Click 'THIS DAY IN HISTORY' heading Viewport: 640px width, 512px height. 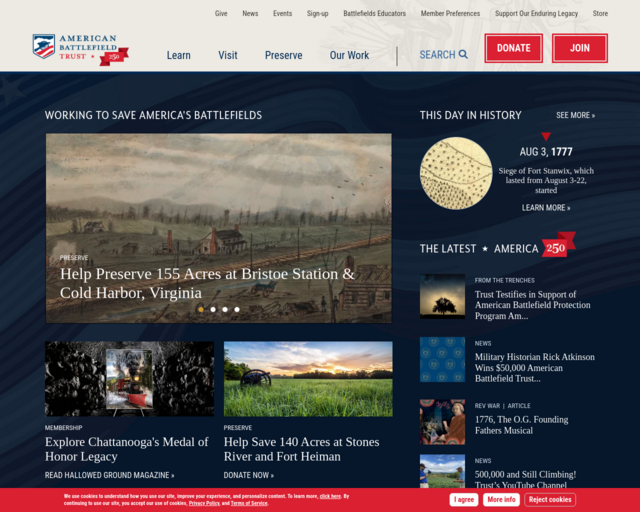pos(471,115)
